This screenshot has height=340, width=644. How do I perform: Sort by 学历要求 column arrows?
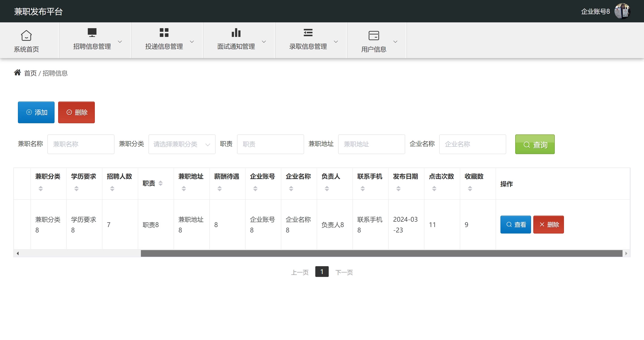pyautogui.click(x=76, y=189)
